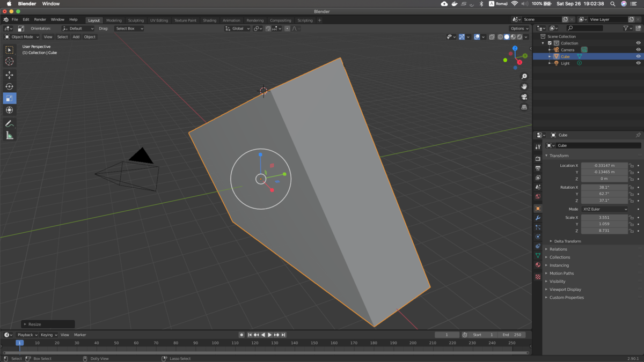Play the animation forward
This screenshot has height=362, width=644.
tap(270, 335)
